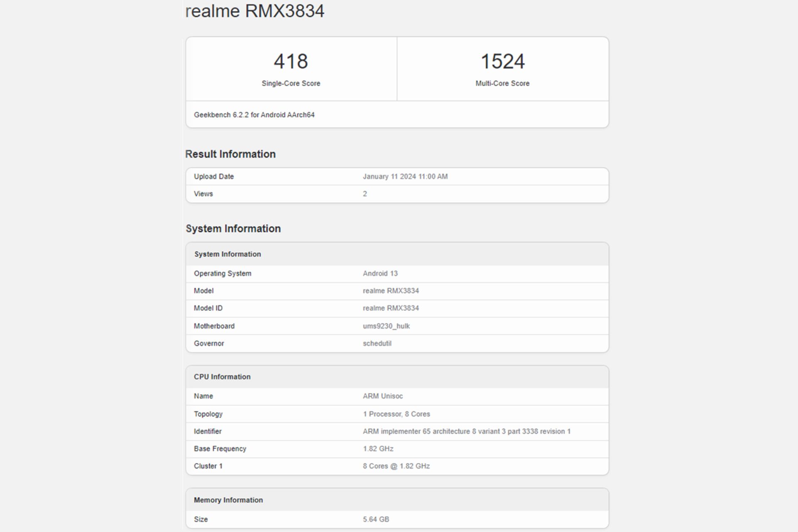Click the Views row value
This screenshot has width=798, height=532.
tap(365, 194)
